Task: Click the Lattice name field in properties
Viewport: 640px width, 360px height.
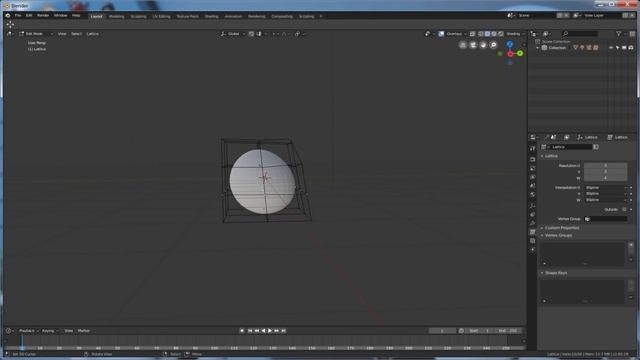Action: (x=571, y=147)
